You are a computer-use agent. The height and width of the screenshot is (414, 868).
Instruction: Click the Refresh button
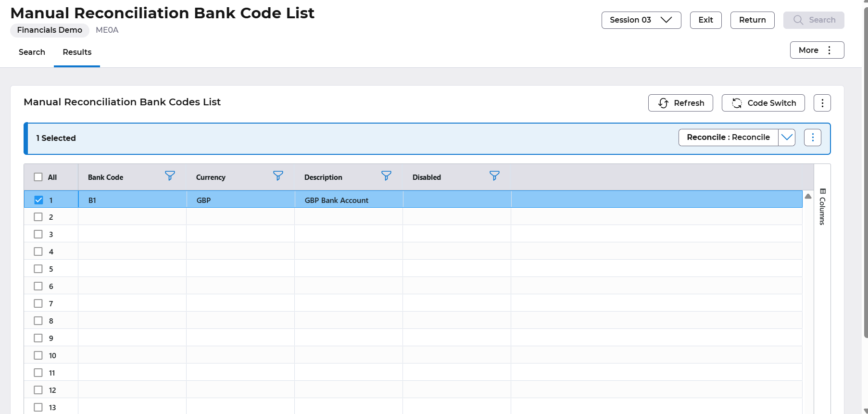click(x=680, y=103)
